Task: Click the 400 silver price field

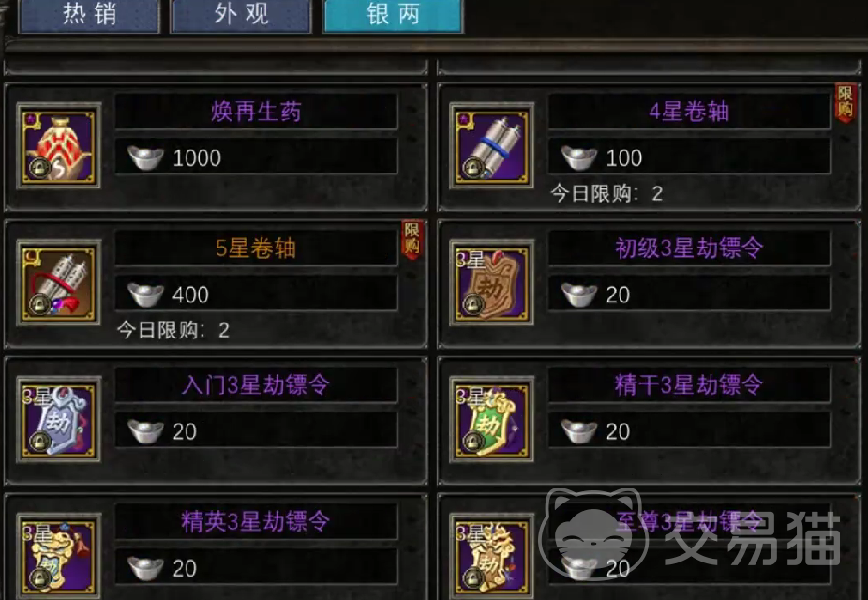Action: pos(256,294)
